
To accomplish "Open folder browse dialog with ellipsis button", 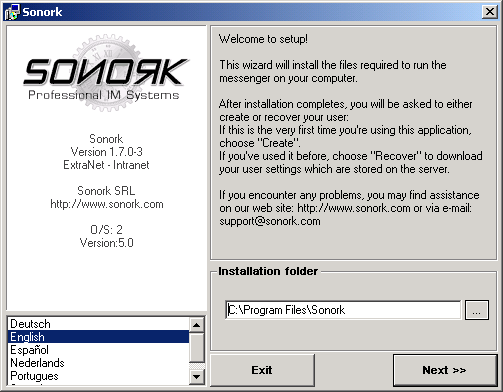I will pyautogui.click(x=477, y=310).
